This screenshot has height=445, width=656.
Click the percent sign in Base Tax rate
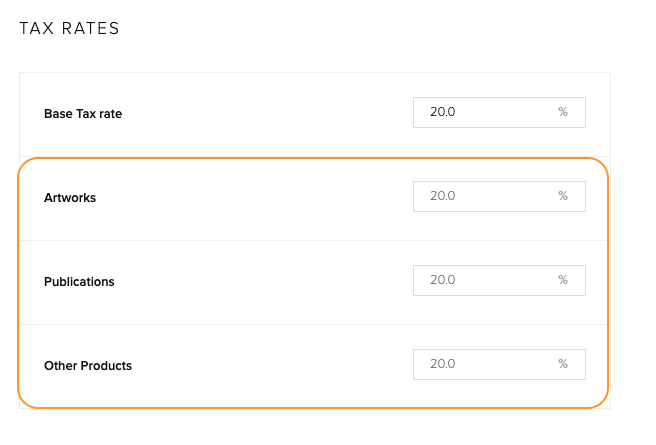click(563, 113)
